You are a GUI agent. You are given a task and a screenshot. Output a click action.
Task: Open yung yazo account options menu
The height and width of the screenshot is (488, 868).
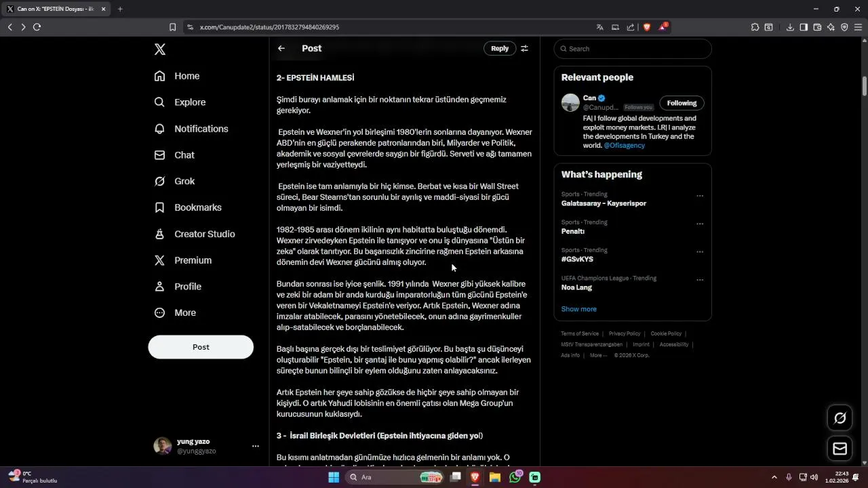pos(256,446)
